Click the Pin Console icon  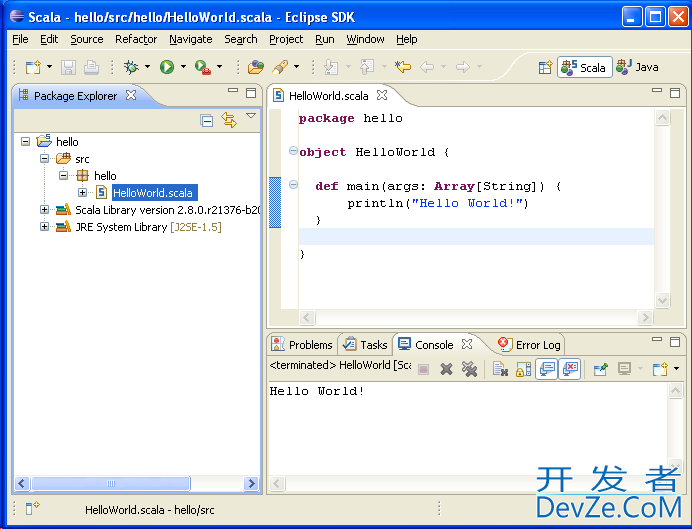pos(601,369)
